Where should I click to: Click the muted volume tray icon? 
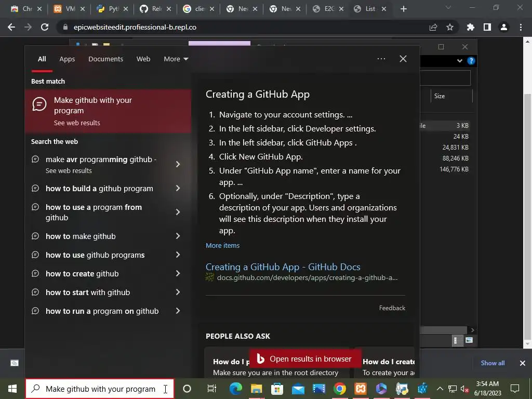[x=464, y=389]
